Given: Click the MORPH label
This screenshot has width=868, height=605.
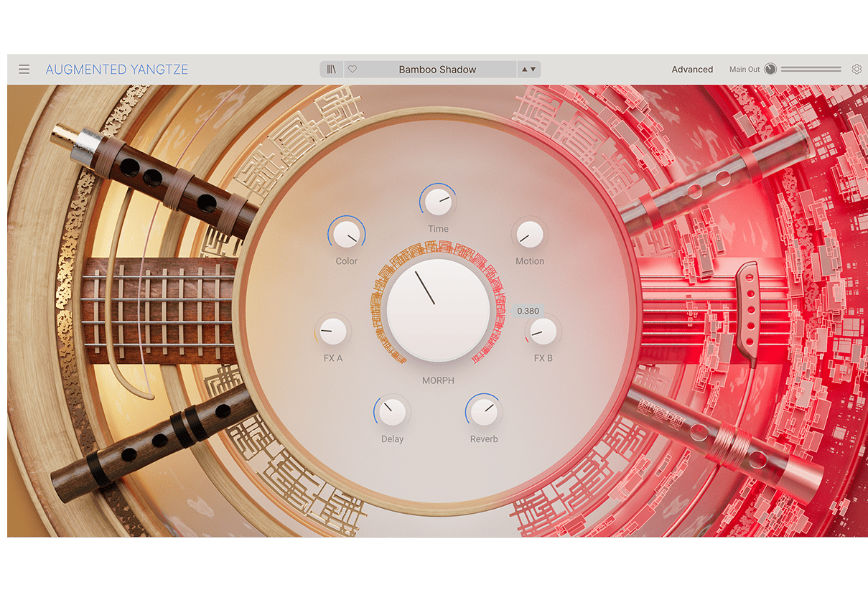Looking at the screenshot, I should coord(438,380).
